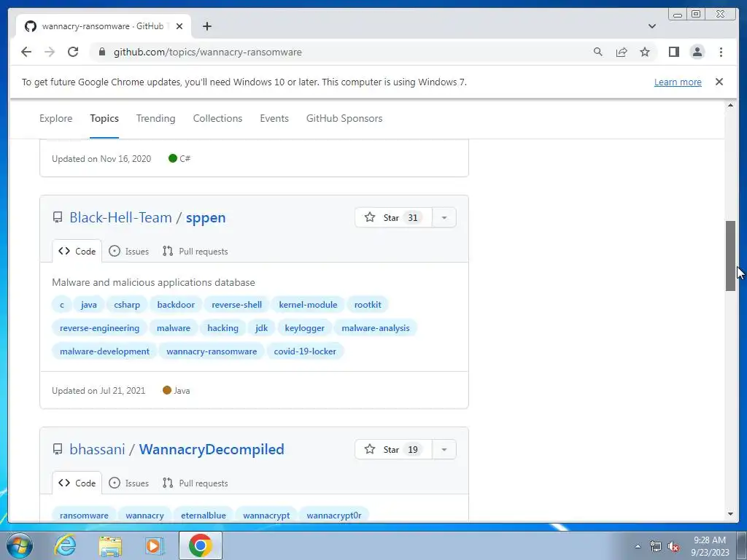747x560 pixels.
Task: Open the WannacryDecompiled repository link
Action: tap(212, 449)
